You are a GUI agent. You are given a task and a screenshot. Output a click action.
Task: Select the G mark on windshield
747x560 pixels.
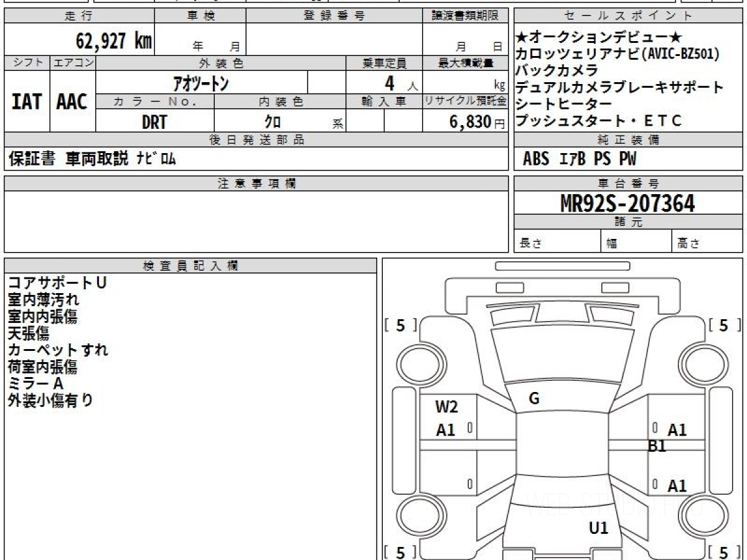(x=533, y=399)
